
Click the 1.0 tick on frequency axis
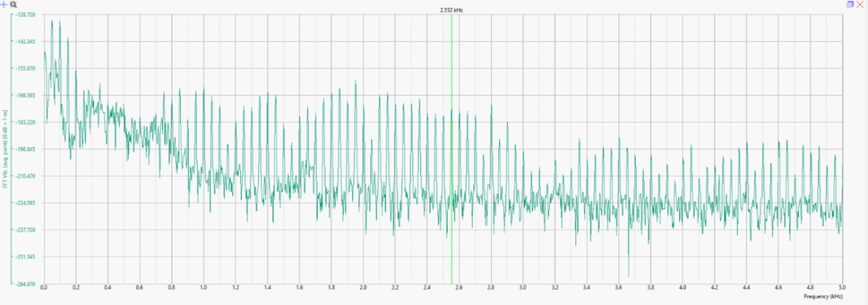203,288
